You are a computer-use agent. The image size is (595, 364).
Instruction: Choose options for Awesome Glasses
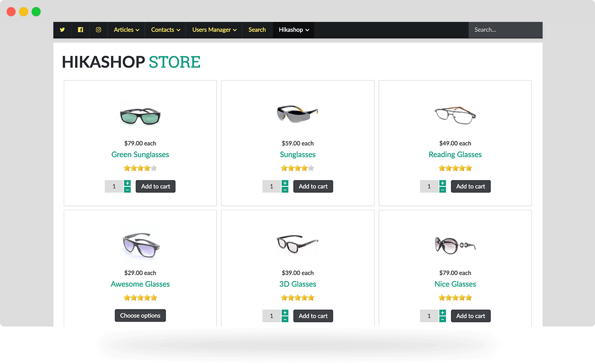[x=140, y=316]
